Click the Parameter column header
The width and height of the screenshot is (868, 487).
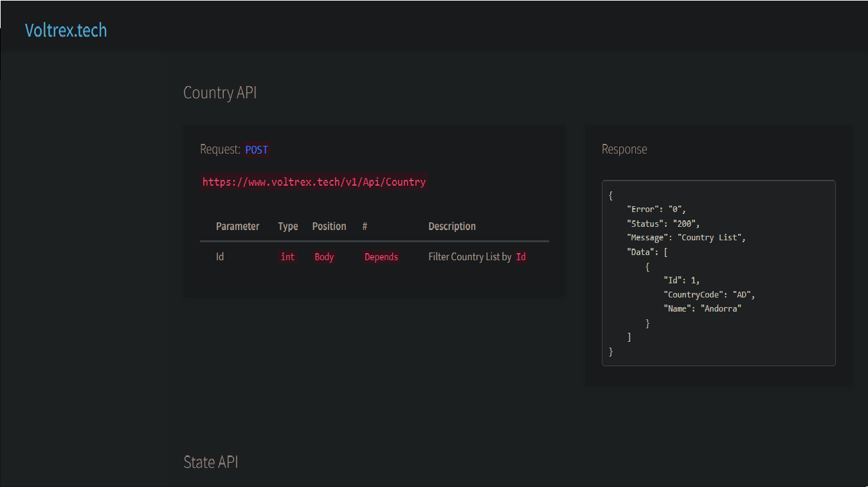(x=238, y=226)
